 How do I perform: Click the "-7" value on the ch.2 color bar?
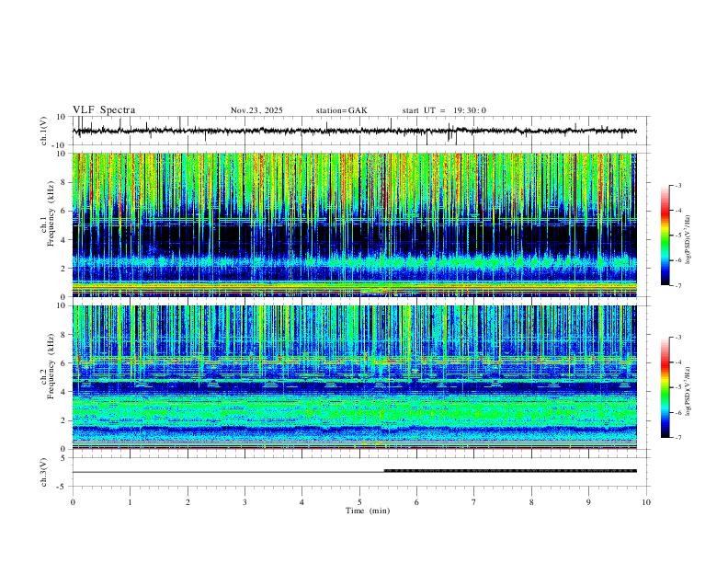click(x=677, y=438)
